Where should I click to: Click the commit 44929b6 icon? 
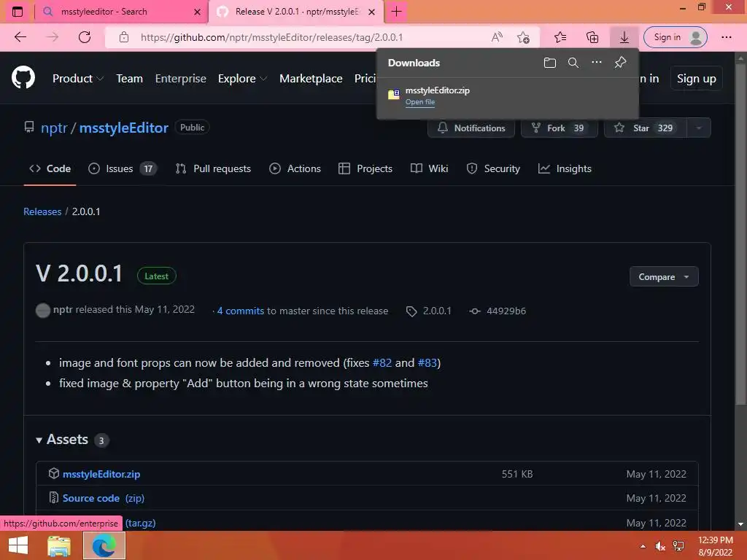click(x=474, y=311)
